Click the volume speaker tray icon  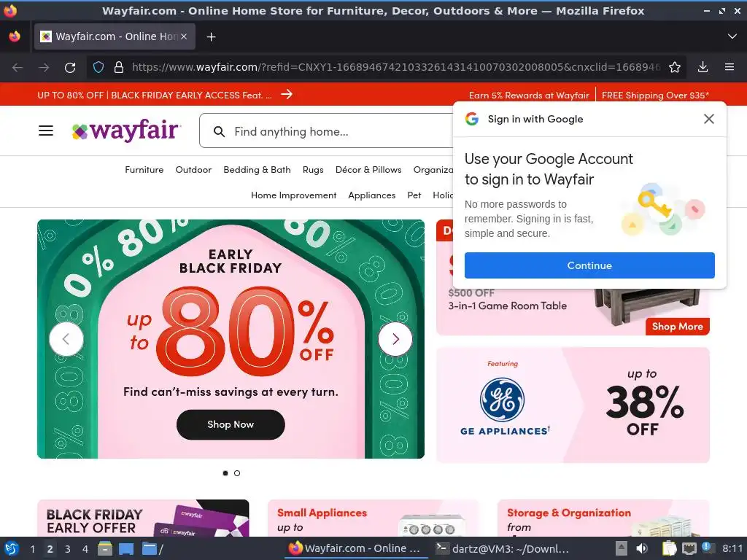tap(642, 548)
